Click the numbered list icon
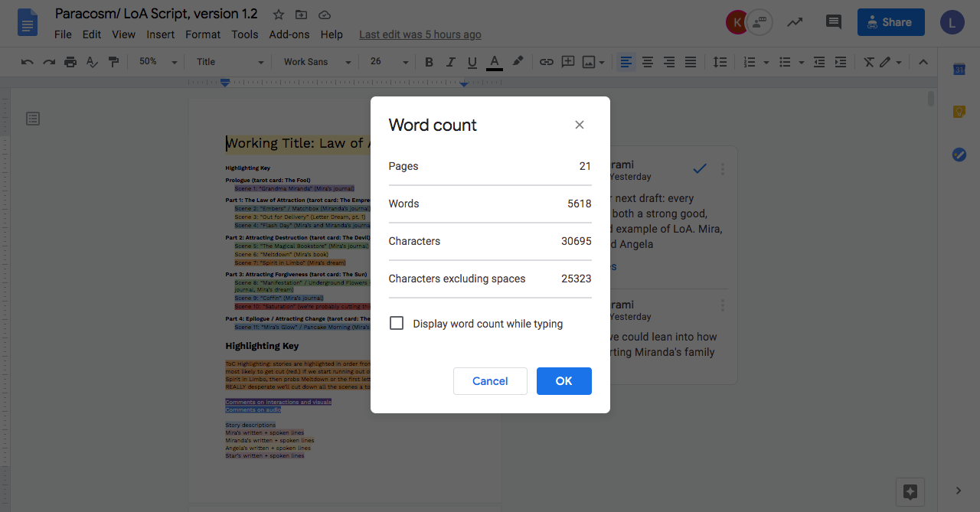The width and height of the screenshot is (980, 512). [x=750, y=62]
